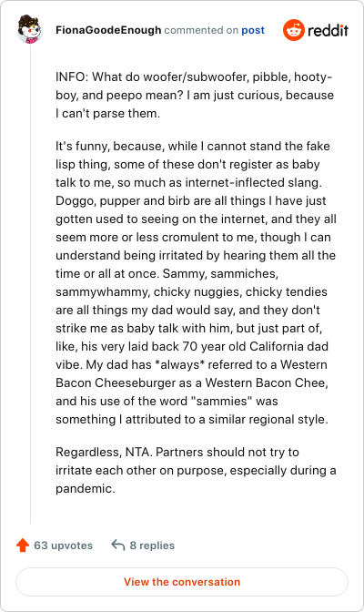Click the reply arrow icon
364x612 pixels.
pos(117,545)
